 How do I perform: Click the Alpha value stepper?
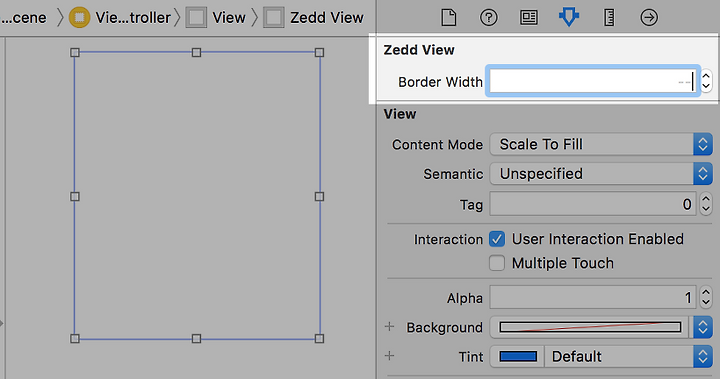pyautogui.click(x=706, y=297)
